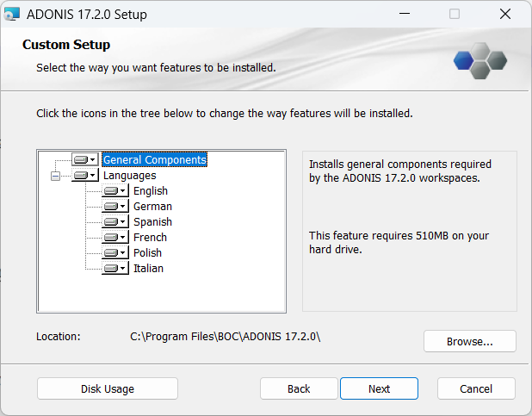Click the 'This feature requires 510MB' text
This screenshot has width=532, height=416.
click(x=399, y=243)
